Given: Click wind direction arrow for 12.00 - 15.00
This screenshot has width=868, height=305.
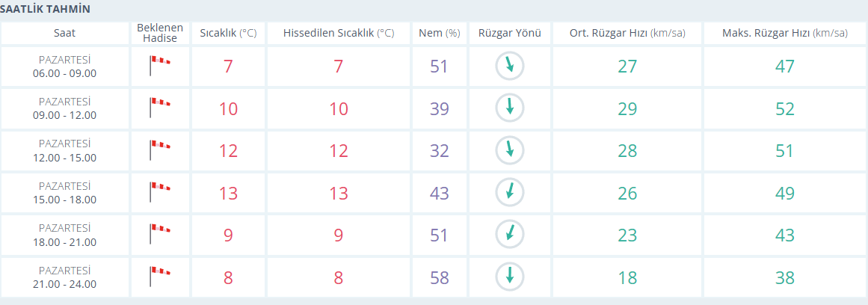Looking at the screenshot, I should pyautogui.click(x=510, y=150).
